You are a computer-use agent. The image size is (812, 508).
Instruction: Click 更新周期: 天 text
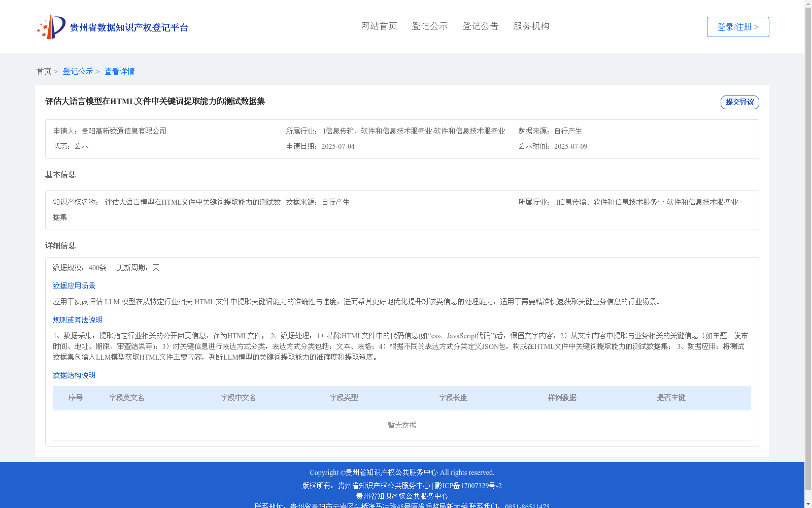pos(138,268)
